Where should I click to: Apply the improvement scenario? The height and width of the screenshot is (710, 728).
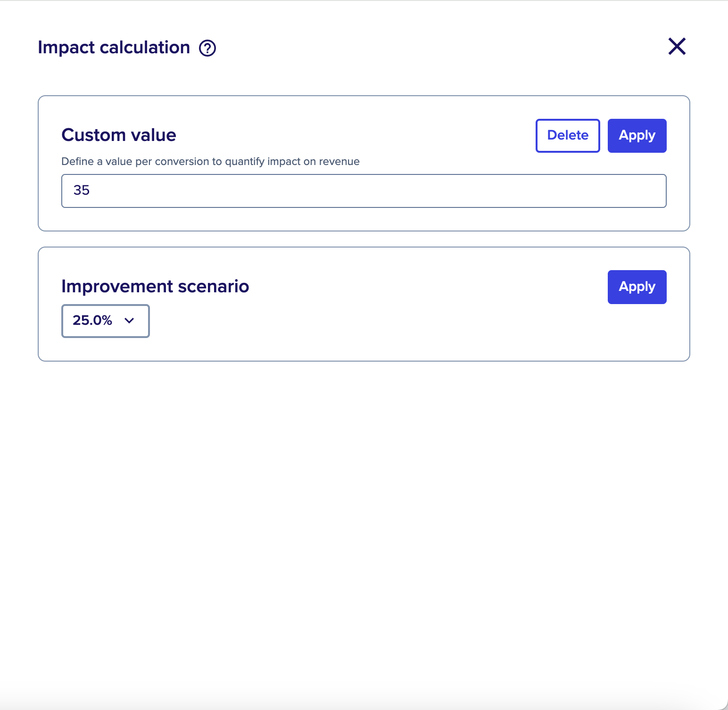637,287
